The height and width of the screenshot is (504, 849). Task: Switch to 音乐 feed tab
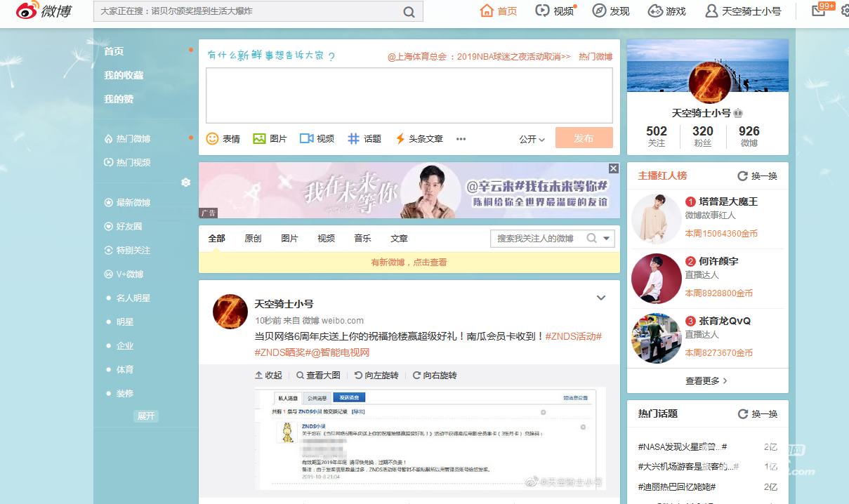362,239
